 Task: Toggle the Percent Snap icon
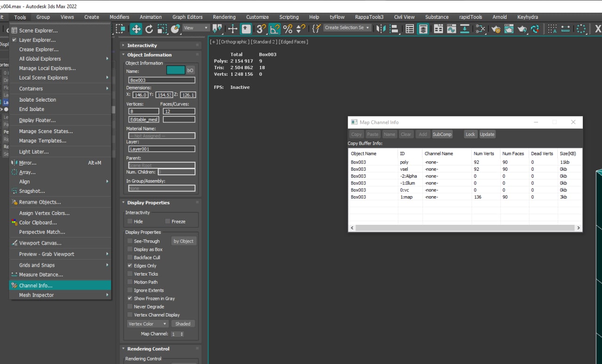287,29
